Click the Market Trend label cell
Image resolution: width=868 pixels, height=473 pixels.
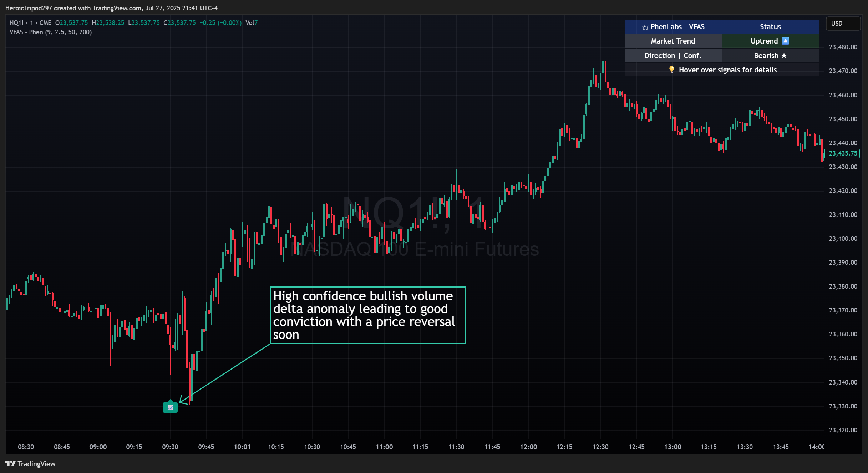(673, 41)
